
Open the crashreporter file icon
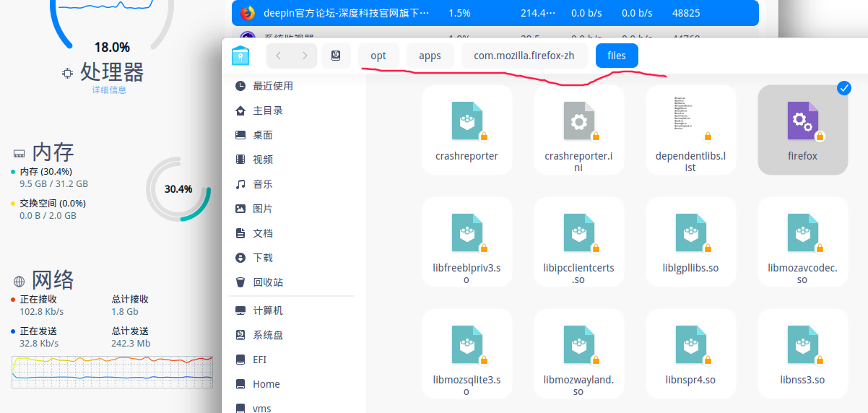466,121
